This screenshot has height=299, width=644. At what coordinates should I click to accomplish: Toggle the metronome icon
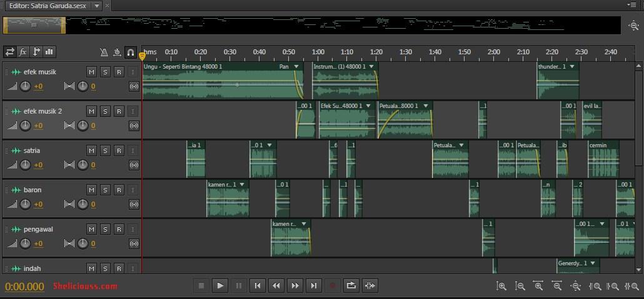click(104, 52)
